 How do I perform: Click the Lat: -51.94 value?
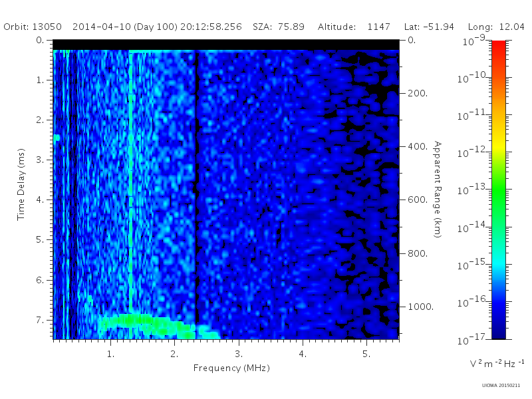click(429, 27)
